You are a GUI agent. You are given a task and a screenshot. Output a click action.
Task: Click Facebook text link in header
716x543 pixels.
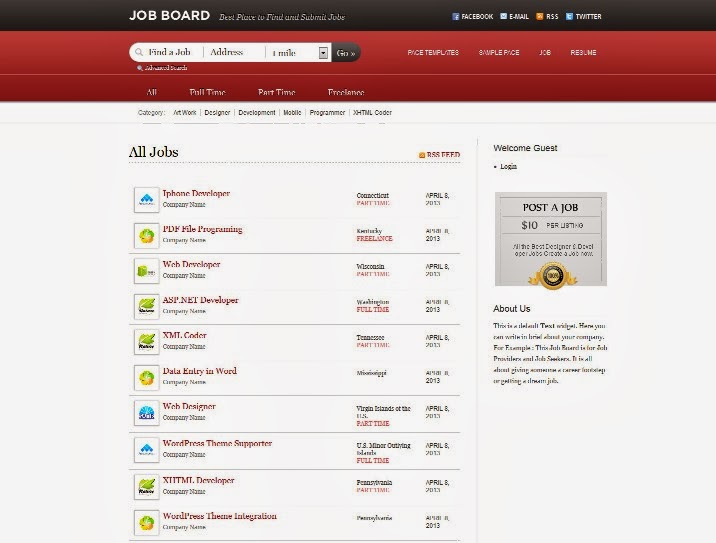coord(477,16)
